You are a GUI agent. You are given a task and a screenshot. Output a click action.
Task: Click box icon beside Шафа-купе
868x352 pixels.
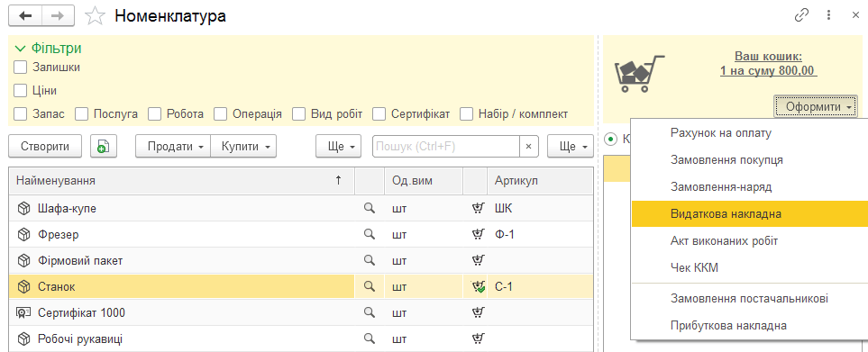pos(23,208)
